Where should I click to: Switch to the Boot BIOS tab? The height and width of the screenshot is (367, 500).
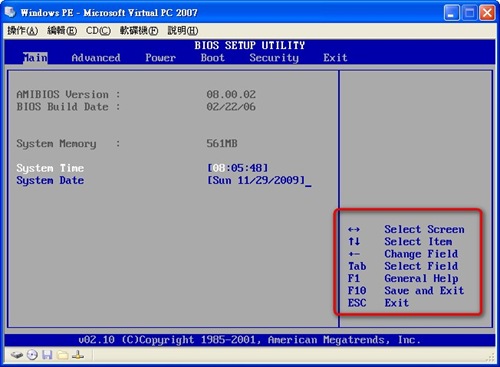click(x=213, y=58)
